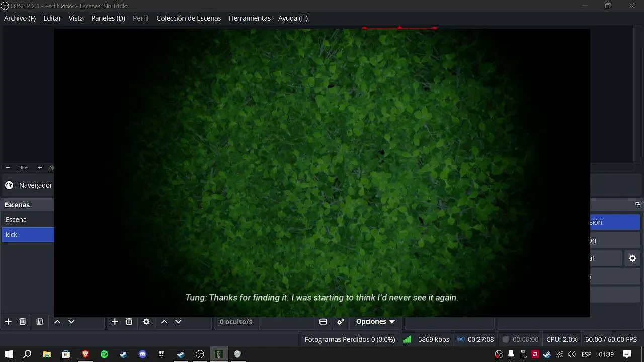Add a new scene with the Escenas plus icon
644x362 pixels.
point(8,322)
